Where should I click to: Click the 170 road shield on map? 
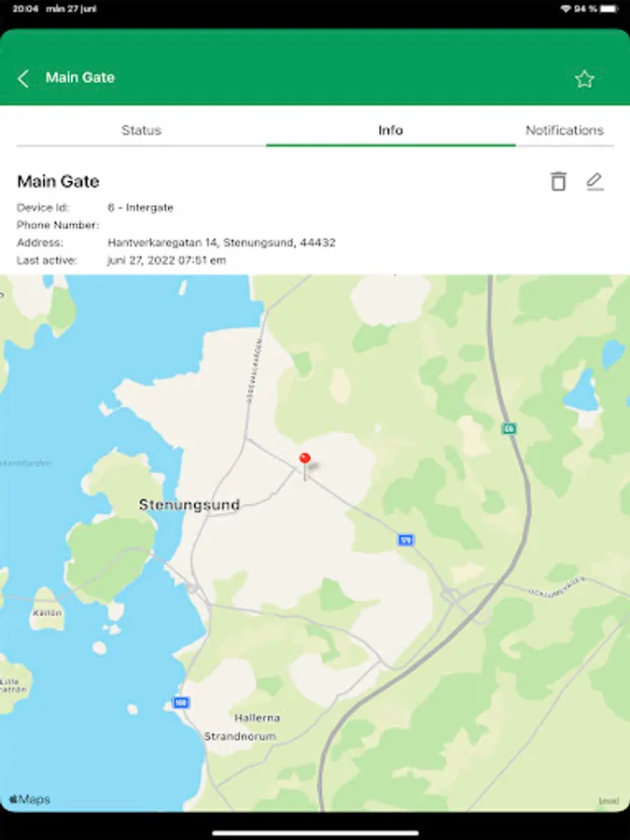pos(406,540)
